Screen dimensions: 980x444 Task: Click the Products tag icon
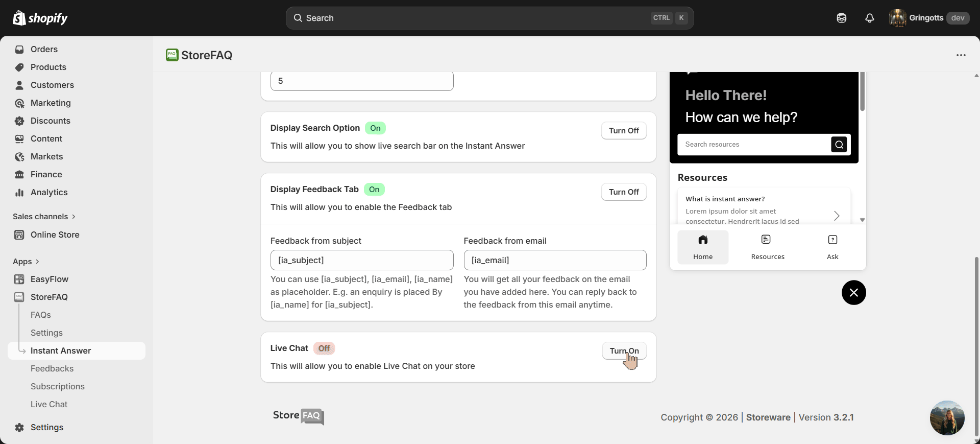pos(19,67)
